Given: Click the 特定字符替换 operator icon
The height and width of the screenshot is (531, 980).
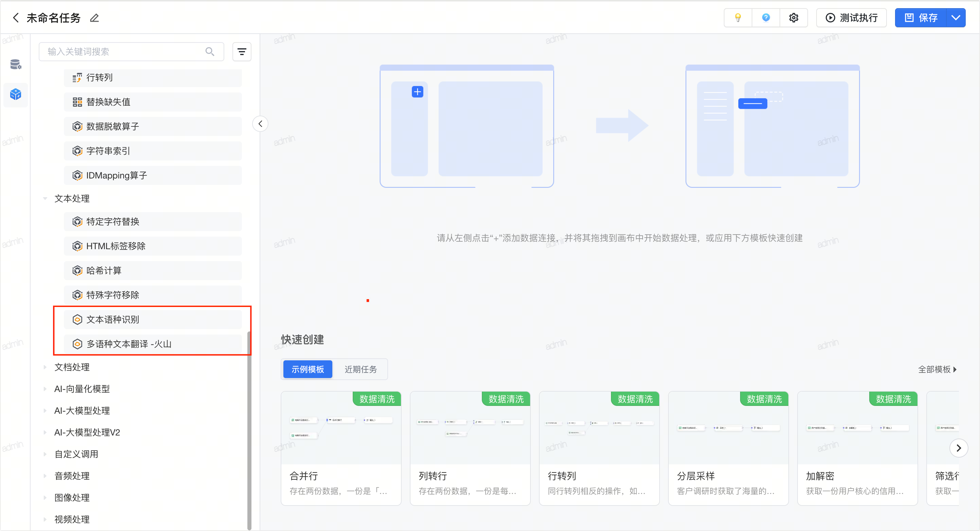Looking at the screenshot, I should tap(77, 222).
